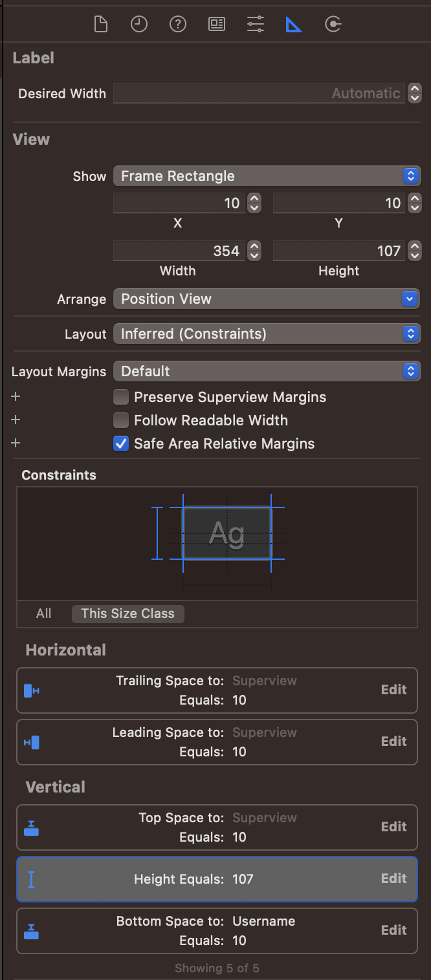Open the File inspector
This screenshot has height=980, width=431.
100,25
